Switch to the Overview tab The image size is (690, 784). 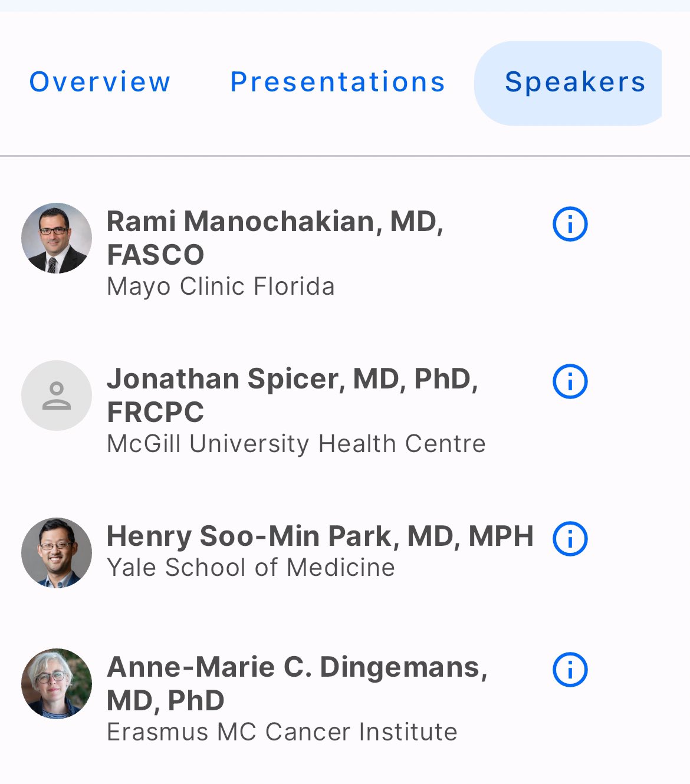100,82
